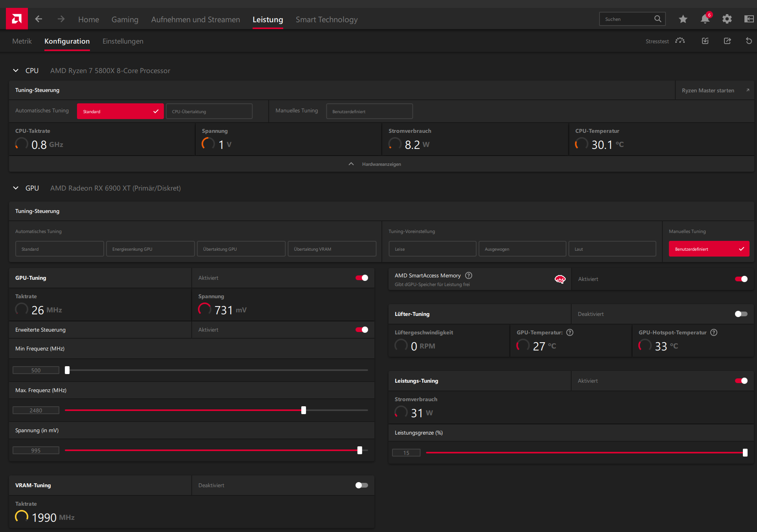Click the export profile icon
Image resolution: width=757 pixels, height=532 pixels.
coord(727,41)
